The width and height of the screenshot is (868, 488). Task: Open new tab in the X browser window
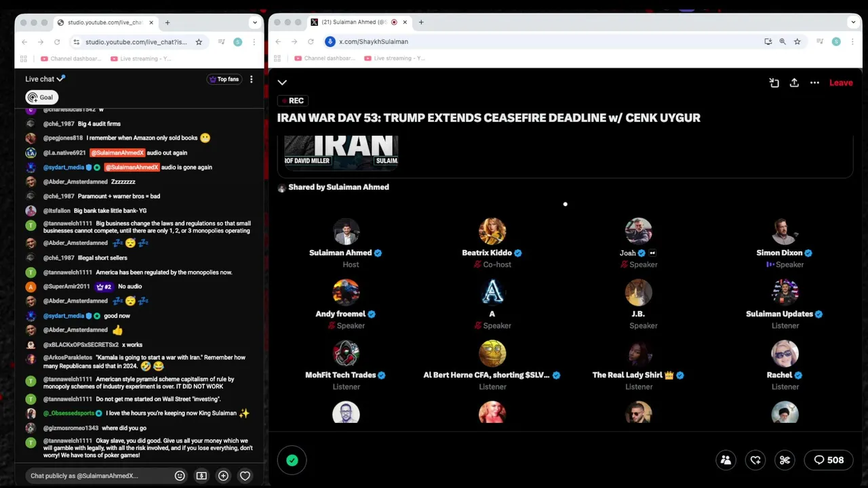[421, 22]
